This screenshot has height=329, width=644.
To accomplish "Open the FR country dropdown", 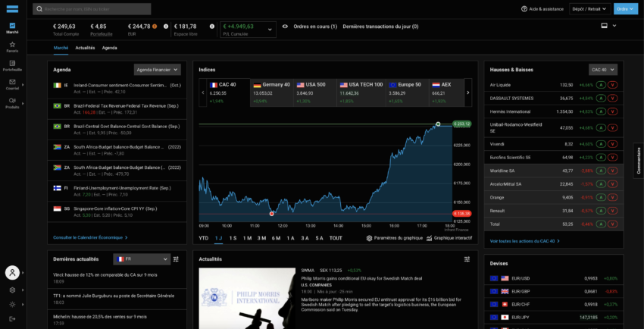I will pos(142,259).
